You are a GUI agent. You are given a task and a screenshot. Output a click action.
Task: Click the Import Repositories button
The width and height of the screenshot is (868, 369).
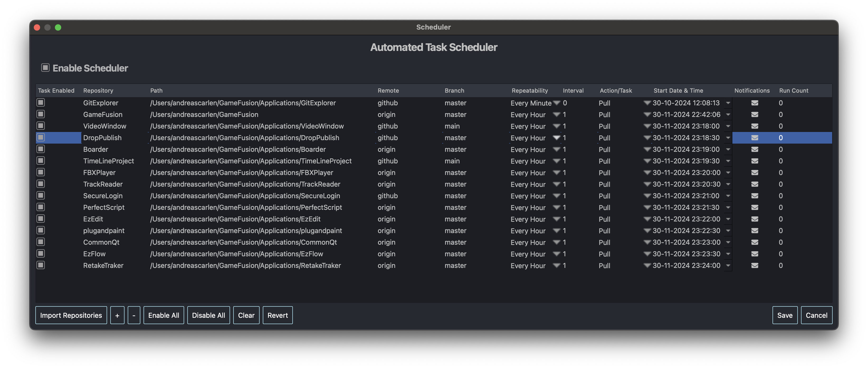tap(71, 315)
